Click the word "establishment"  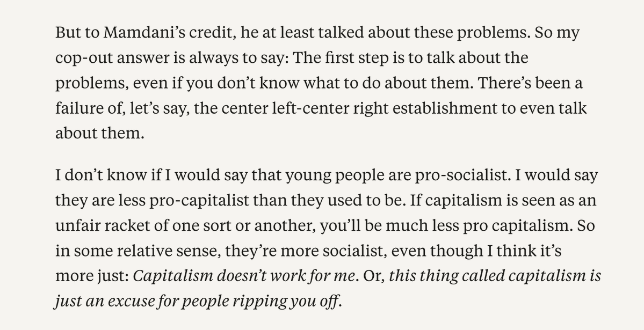coord(451,108)
